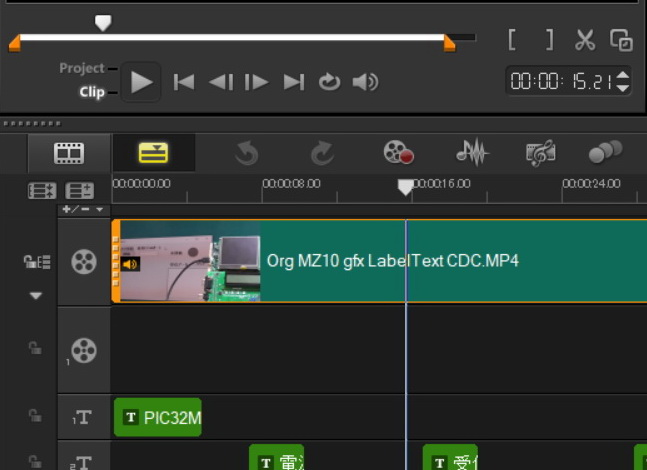Screen dimensions: 647x470
Task: Split the clip with the scissors icon
Action: pos(584,40)
